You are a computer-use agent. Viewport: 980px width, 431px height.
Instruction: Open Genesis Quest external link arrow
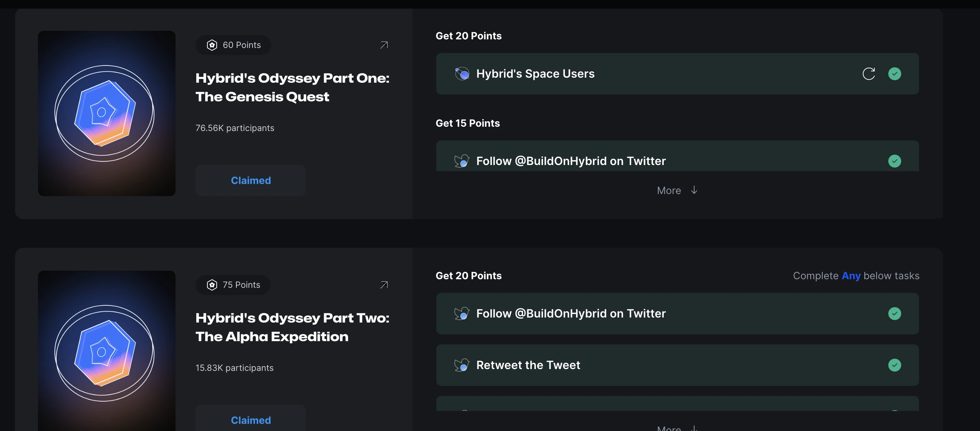click(x=384, y=45)
